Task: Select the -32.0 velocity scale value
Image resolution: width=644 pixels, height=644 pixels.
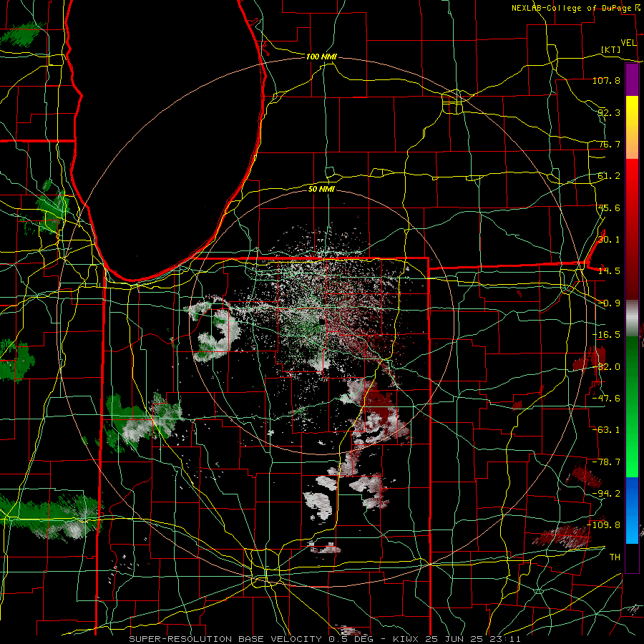Action: (606, 367)
